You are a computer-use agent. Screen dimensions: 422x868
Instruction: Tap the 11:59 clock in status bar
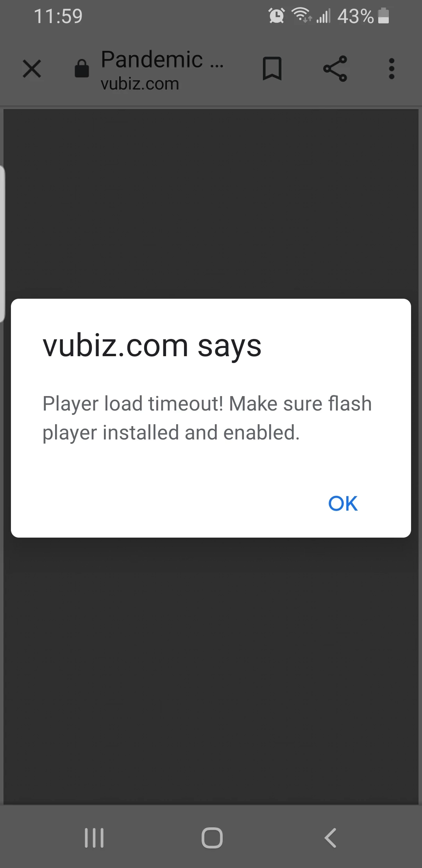pyautogui.click(x=58, y=16)
